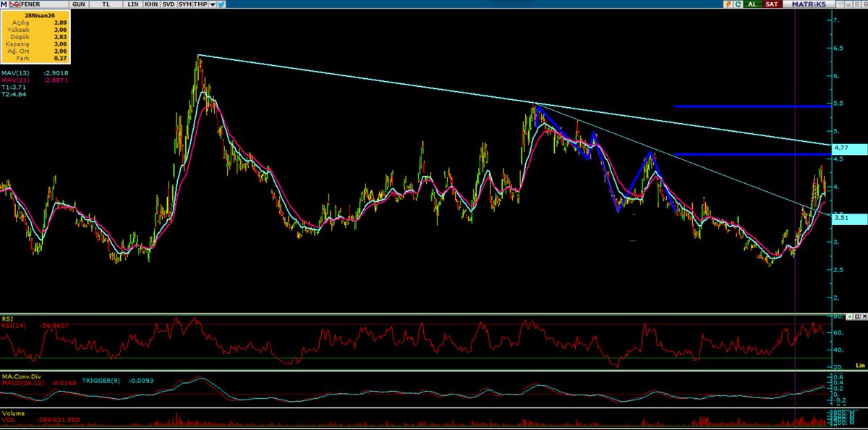Click the Volume panel title

point(14,413)
